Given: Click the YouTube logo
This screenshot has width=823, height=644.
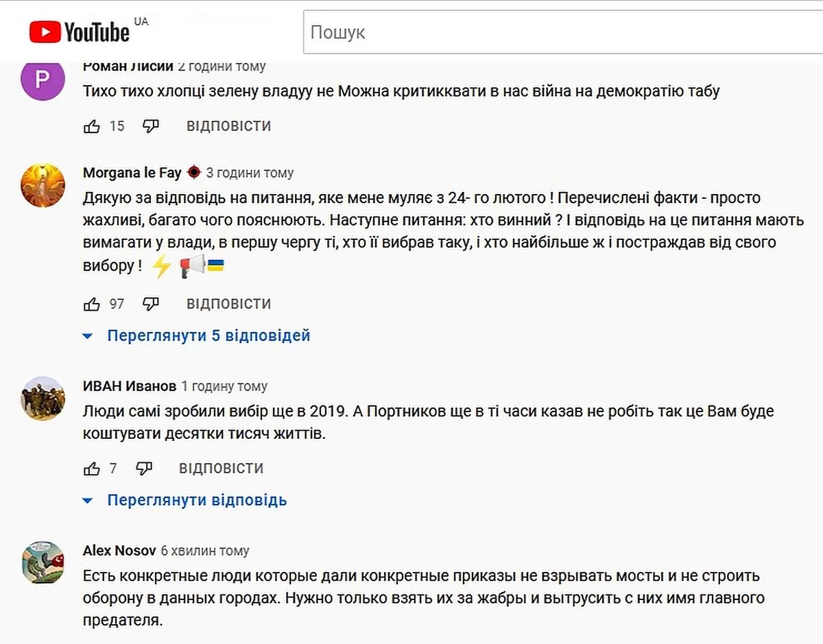Looking at the screenshot, I should (80, 32).
